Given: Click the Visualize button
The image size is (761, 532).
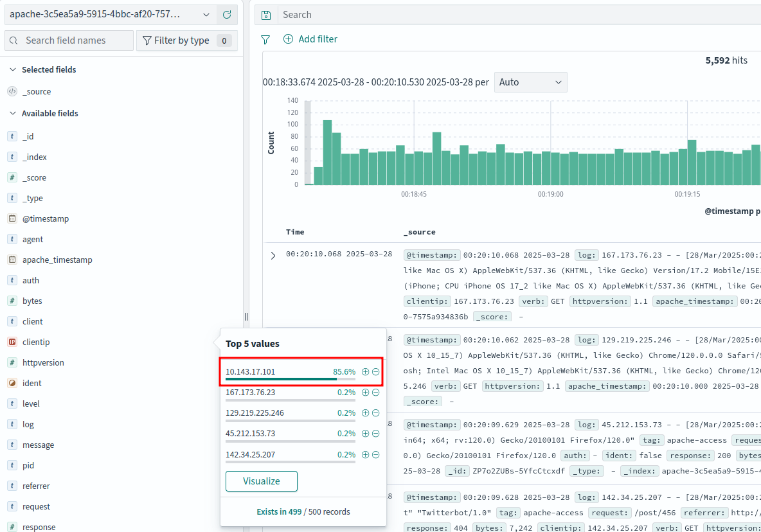Looking at the screenshot, I should (x=261, y=481).
